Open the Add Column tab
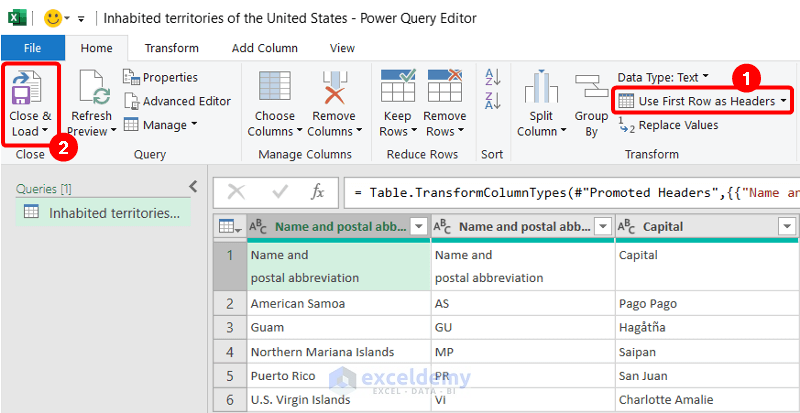The height and width of the screenshot is (413, 800). pos(264,47)
